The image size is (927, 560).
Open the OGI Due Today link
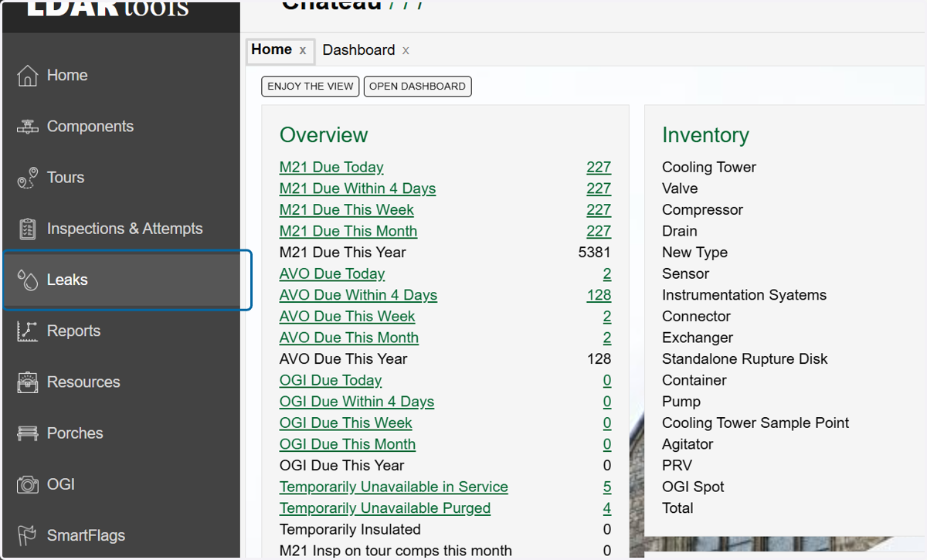click(x=331, y=381)
